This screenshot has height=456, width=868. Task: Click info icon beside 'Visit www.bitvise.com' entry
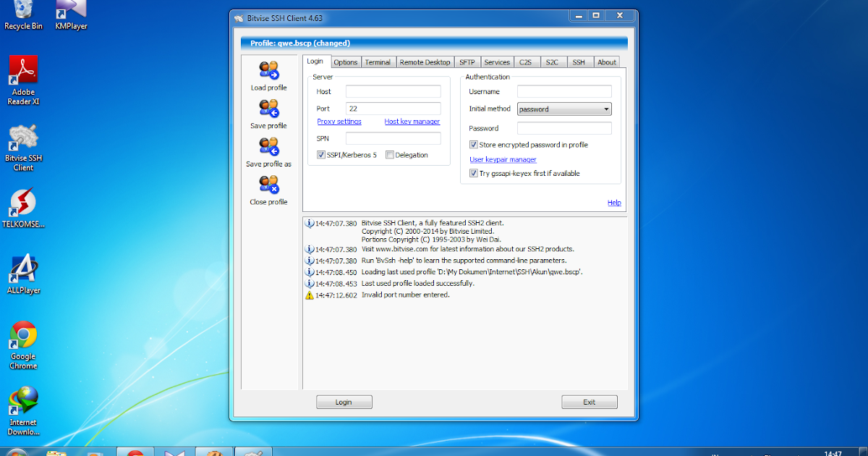(x=310, y=249)
